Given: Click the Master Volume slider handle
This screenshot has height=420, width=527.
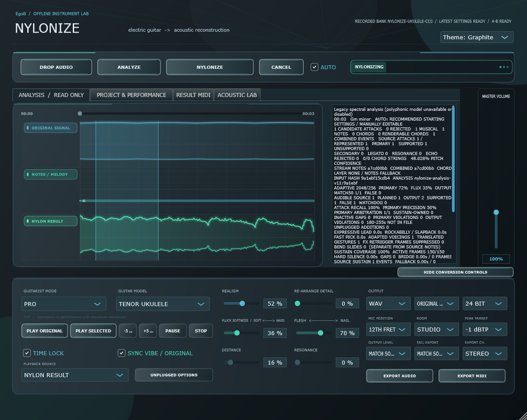Looking at the screenshot, I should coord(496,212).
